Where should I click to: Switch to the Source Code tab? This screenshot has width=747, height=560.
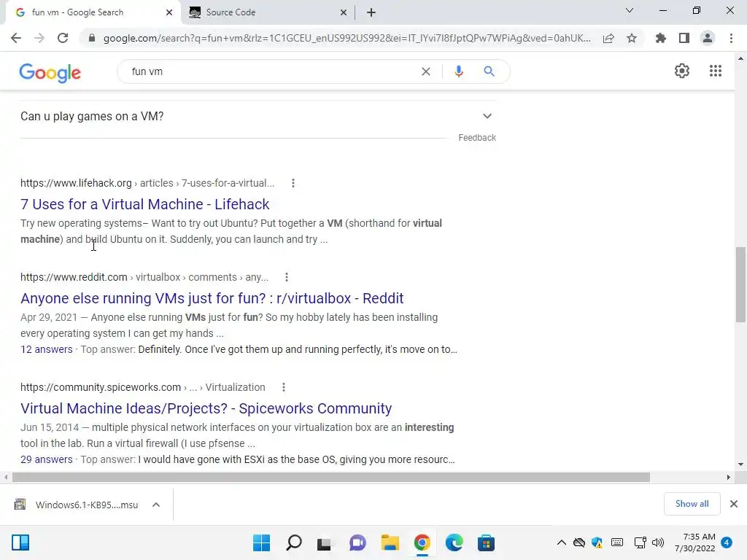(x=268, y=12)
